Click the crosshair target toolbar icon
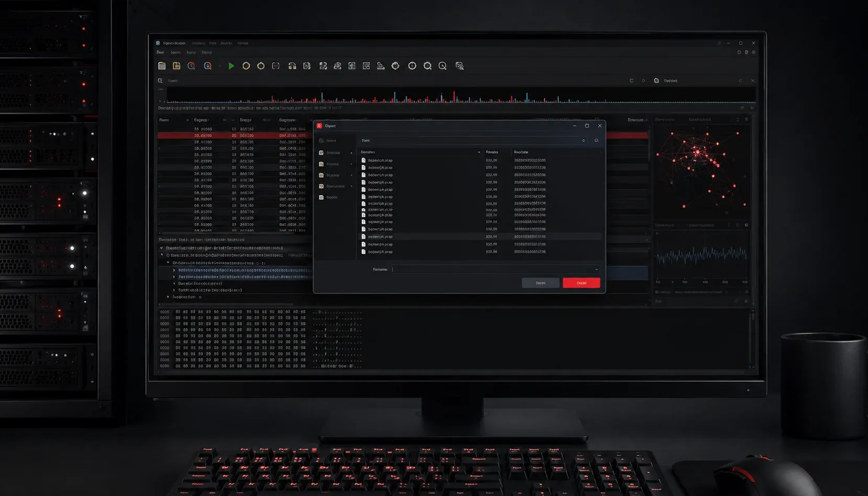The image size is (868, 496). pyautogui.click(x=396, y=66)
